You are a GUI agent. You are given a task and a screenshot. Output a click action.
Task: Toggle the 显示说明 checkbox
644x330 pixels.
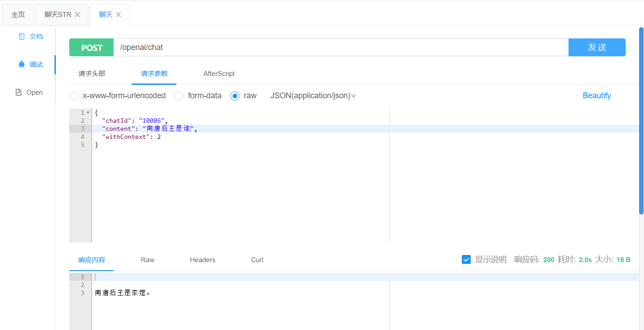[466, 259]
